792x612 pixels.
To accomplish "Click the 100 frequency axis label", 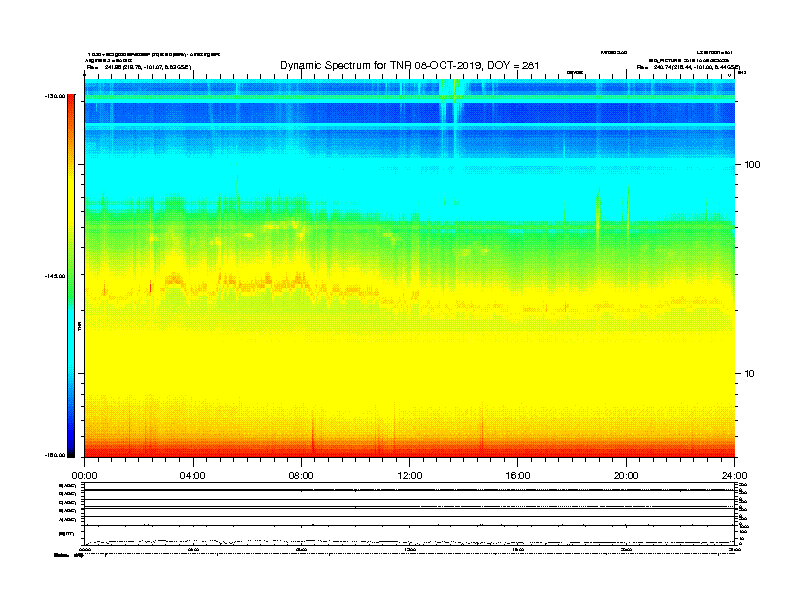I will (752, 165).
